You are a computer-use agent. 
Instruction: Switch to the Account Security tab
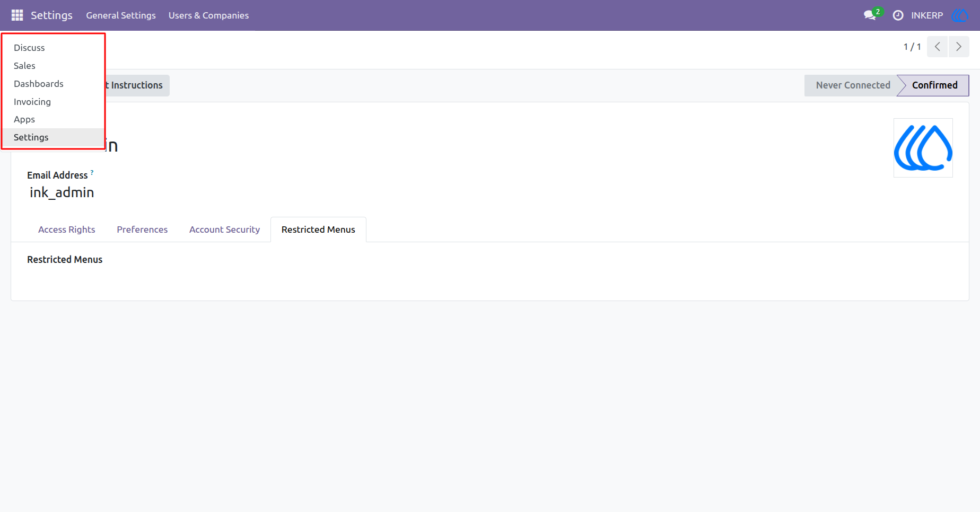pos(224,229)
